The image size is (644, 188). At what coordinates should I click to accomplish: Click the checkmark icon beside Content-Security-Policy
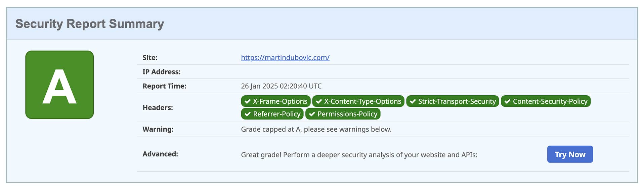[x=507, y=101]
